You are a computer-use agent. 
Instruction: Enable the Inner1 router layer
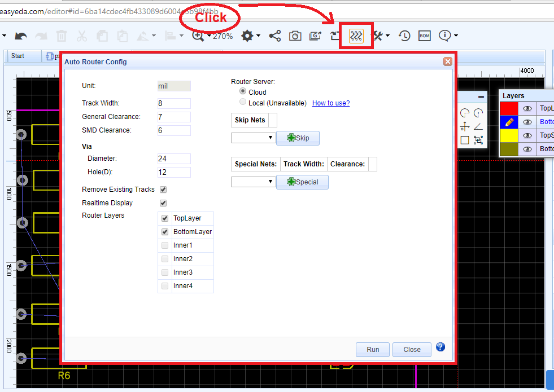pos(164,245)
